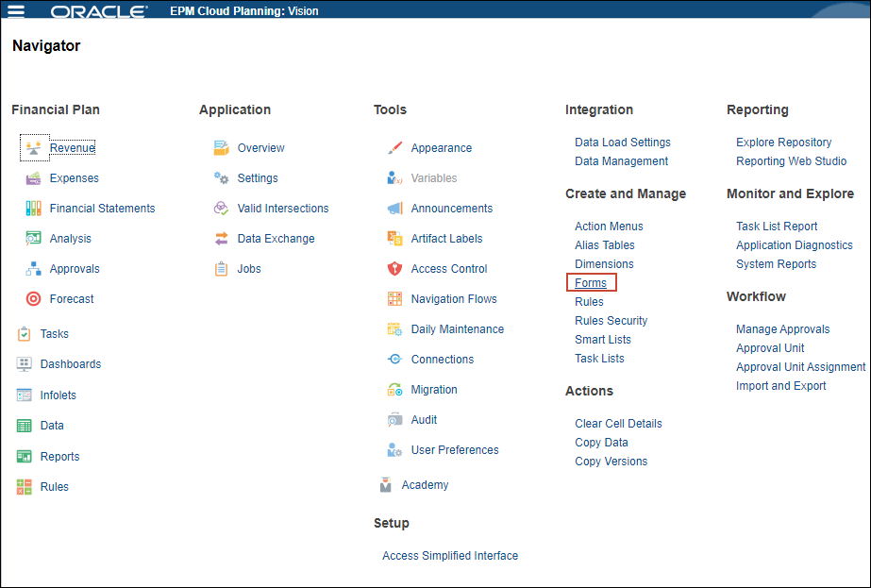
Task: Click the Forecast target icon
Action: (34, 299)
